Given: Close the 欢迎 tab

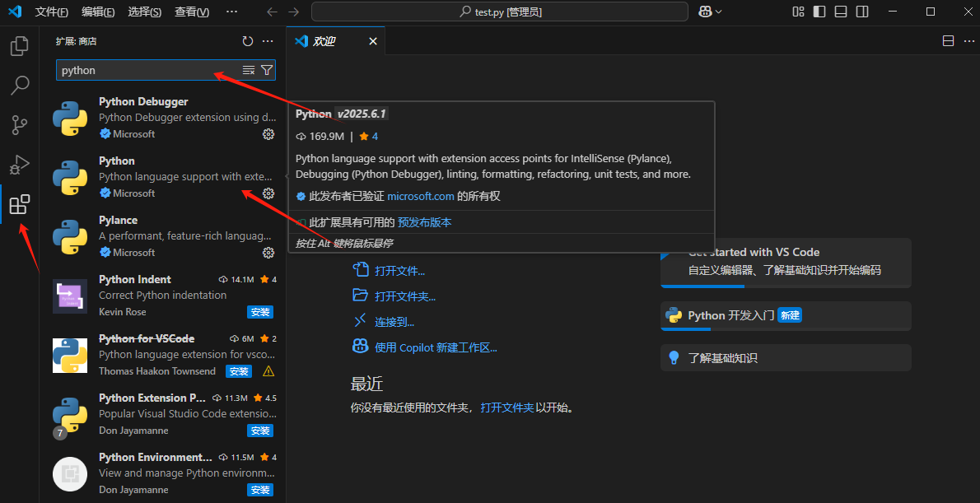Looking at the screenshot, I should 372,41.
